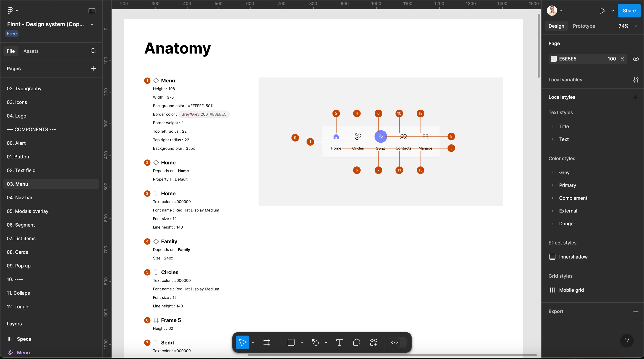Switch to the Assets tab
This screenshot has height=359, width=644.
click(31, 51)
